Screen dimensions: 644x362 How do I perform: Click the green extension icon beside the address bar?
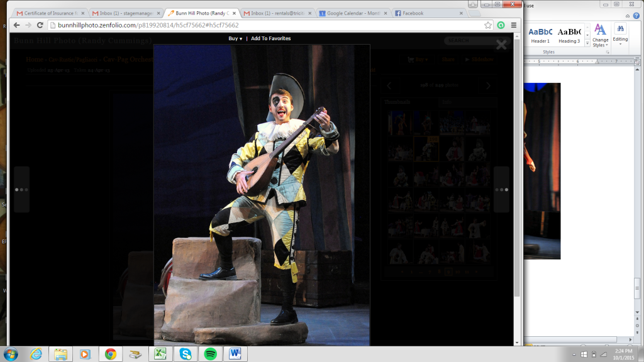(501, 25)
